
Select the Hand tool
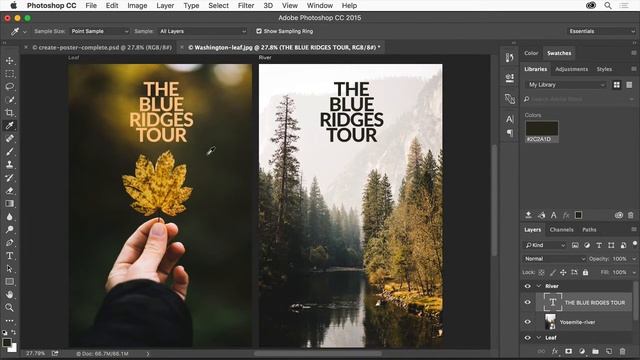click(x=9, y=294)
